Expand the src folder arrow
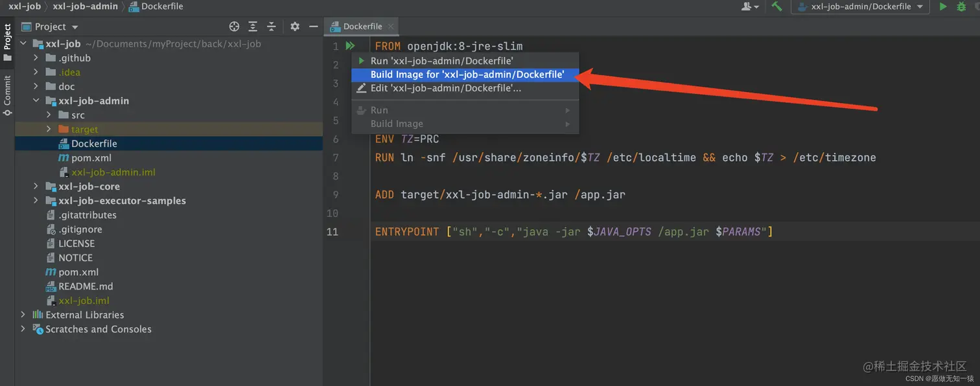 pyautogui.click(x=49, y=115)
